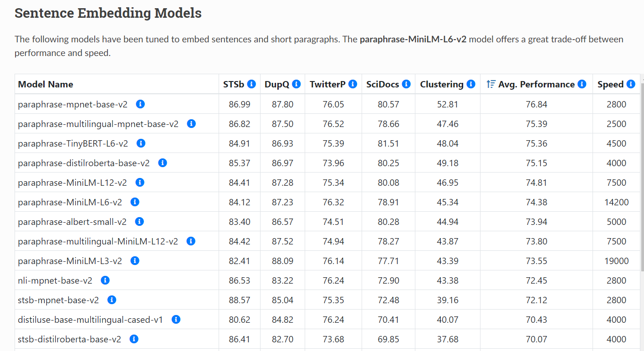This screenshot has width=644, height=351.
Task: Sort the table by STSb column
Action: pyautogui.click(x=234, y=84)
